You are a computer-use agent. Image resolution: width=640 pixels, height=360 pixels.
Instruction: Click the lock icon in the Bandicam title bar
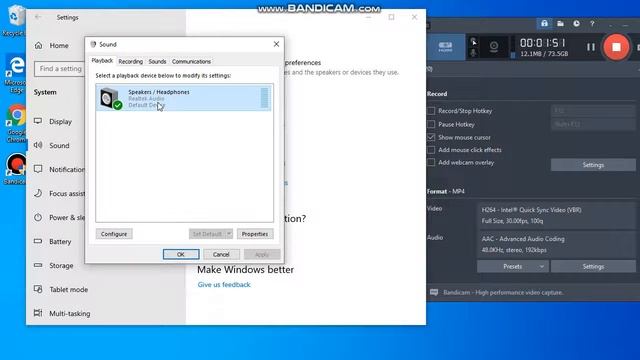544,24
